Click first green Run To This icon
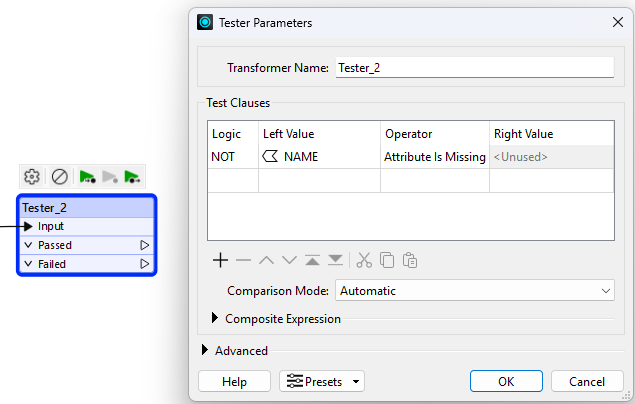The image size is (635, 404). [x=87, y=177]
